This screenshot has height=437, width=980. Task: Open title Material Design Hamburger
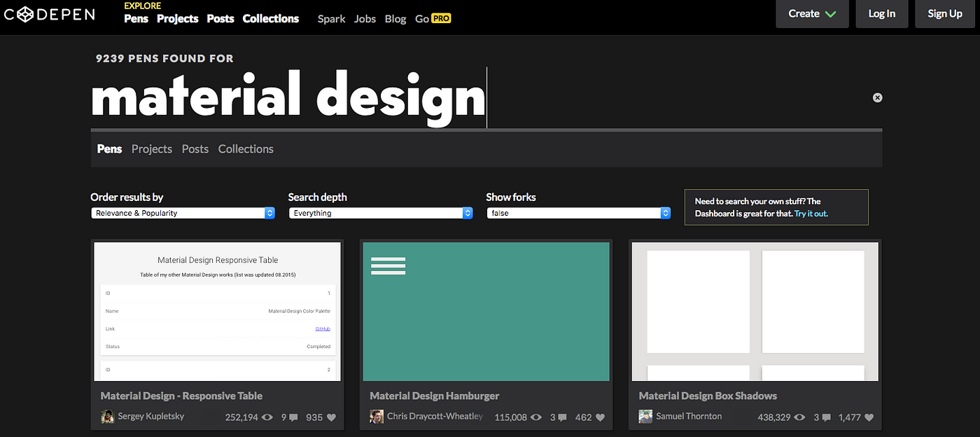coord(435,396)
